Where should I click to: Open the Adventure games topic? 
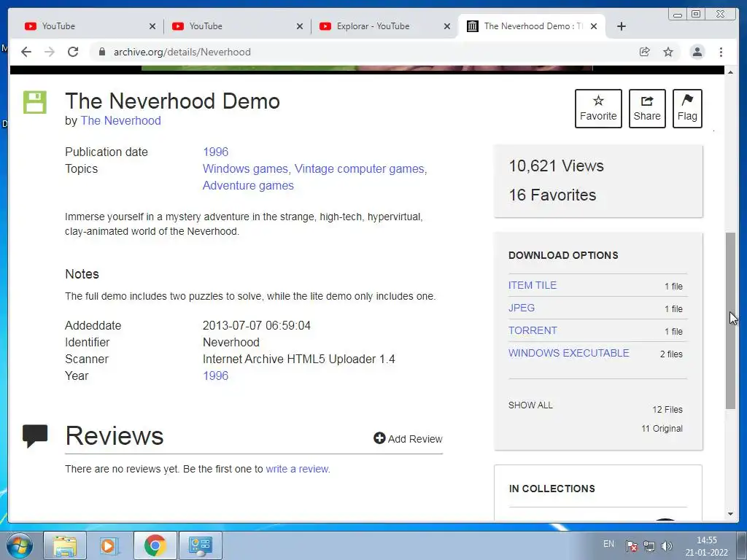click(x=248, y=185)
